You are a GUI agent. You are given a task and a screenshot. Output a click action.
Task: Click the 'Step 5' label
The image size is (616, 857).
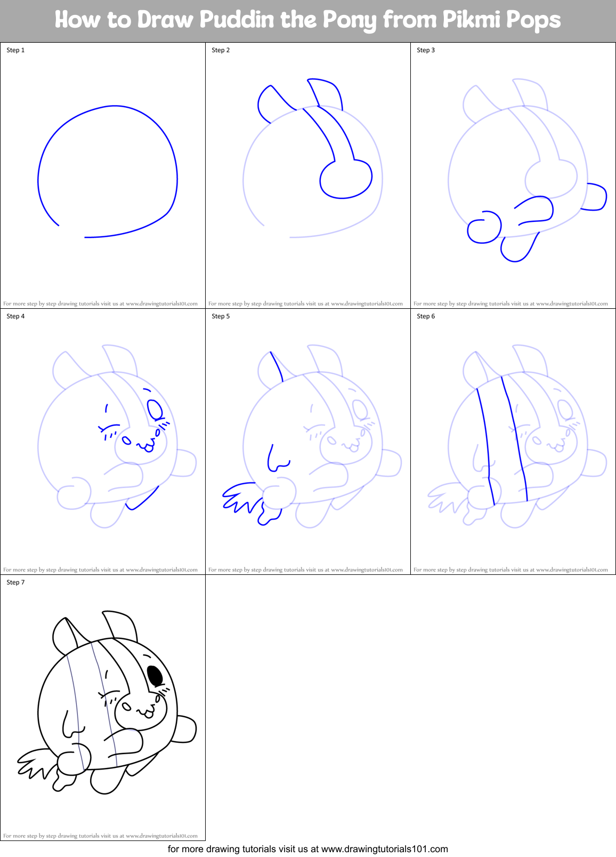coord(221,316)
